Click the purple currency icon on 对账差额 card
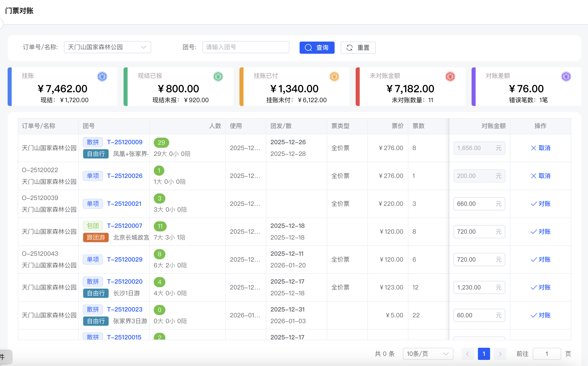Image resolution: width=588 pixels, height=366 pixels. point(566,76)
